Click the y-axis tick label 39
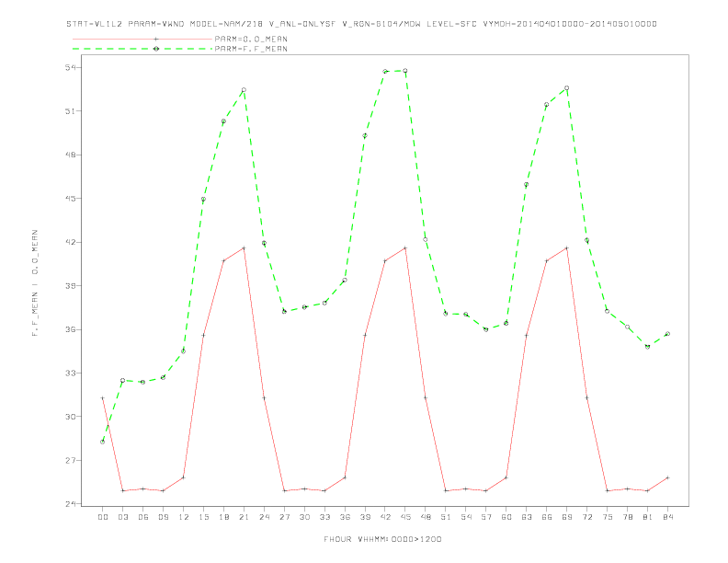This screenshot has width=728, height=563. [70, 286]
